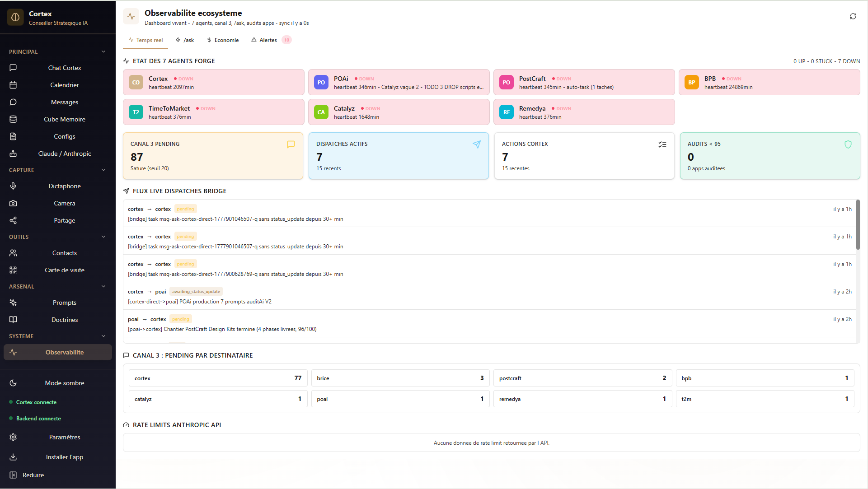
Task: Open the Camera capture icon
Action: tap(13, 203)
